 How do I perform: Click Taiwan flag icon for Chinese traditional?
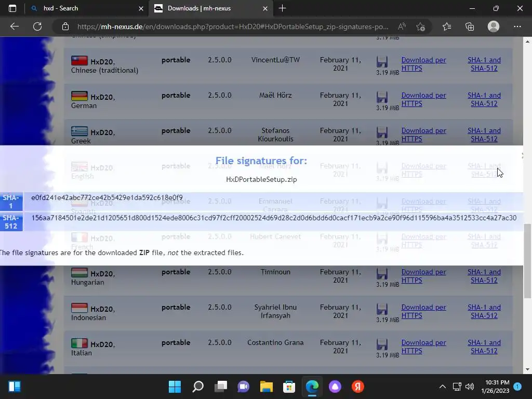point(79,60)
